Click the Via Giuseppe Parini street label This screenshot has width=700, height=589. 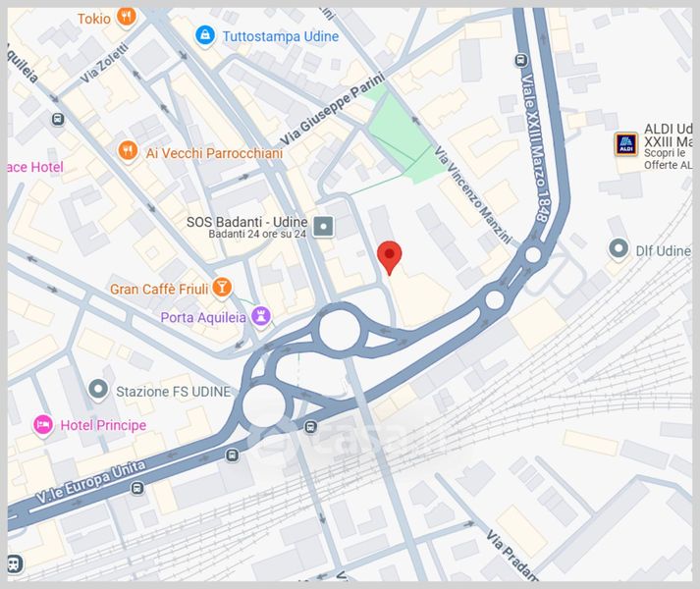click(333, 109)
